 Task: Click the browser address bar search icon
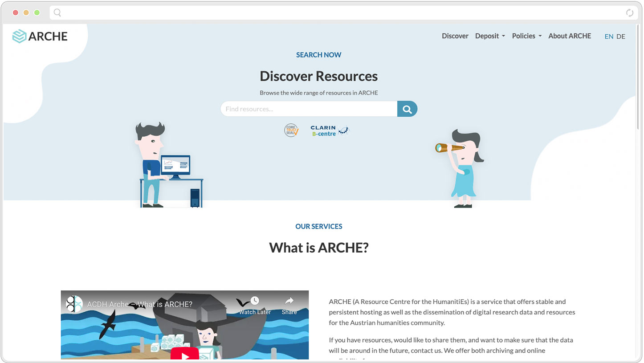[57, 13]
